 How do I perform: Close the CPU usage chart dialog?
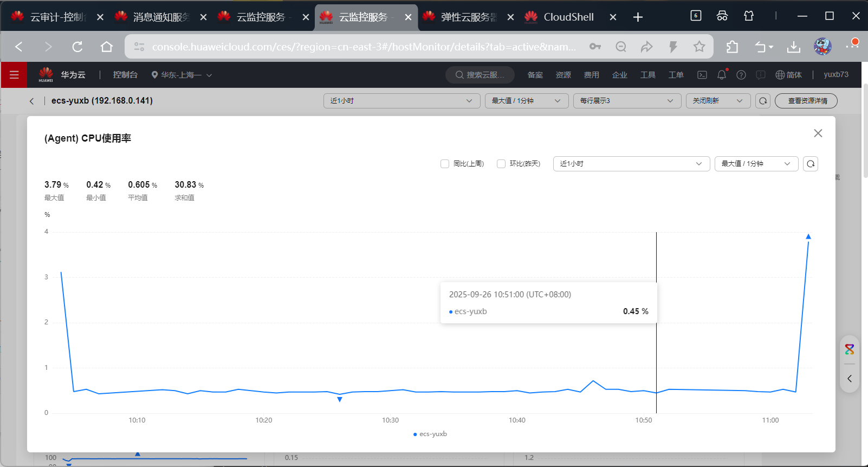(x=818, y=133)
